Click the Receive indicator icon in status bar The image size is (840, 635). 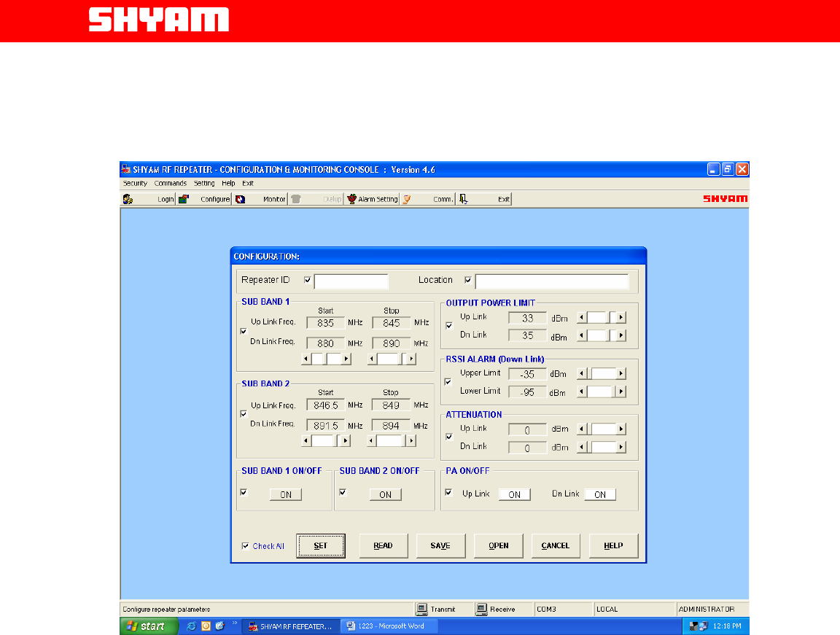(x=481, y=609)
